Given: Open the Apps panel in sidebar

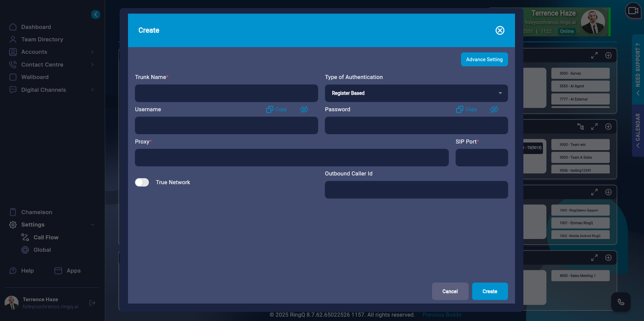Looking at the screenshot, I should pos(58,271).
